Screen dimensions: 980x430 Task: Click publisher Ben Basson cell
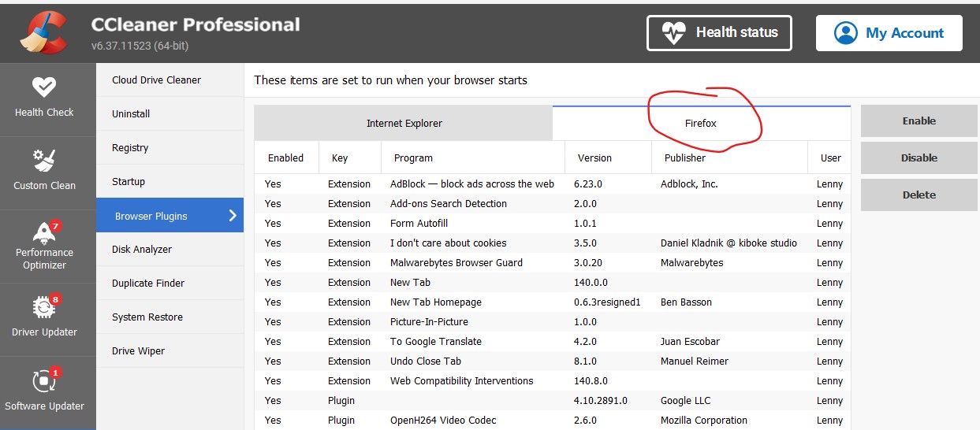coord(686,302)
